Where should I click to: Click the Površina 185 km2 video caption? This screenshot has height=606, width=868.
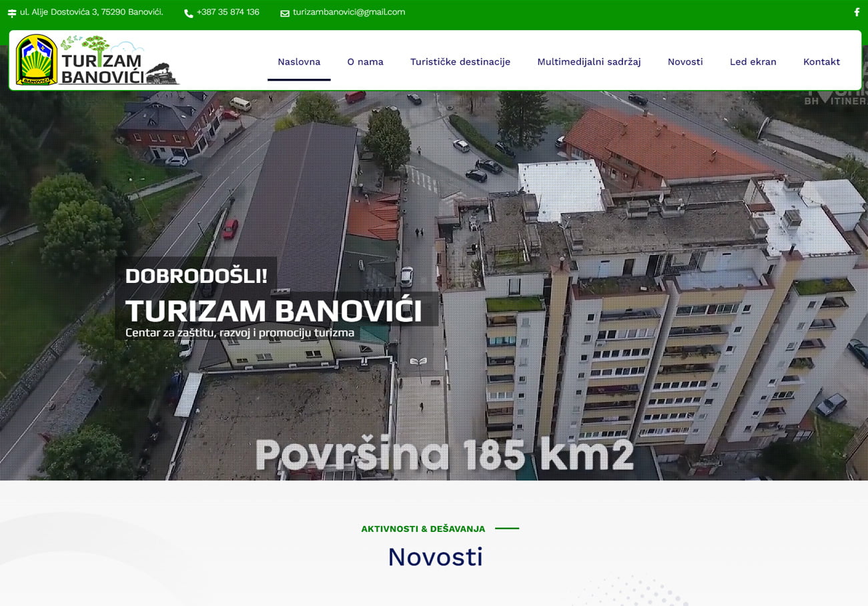click(x=444, y=455)
